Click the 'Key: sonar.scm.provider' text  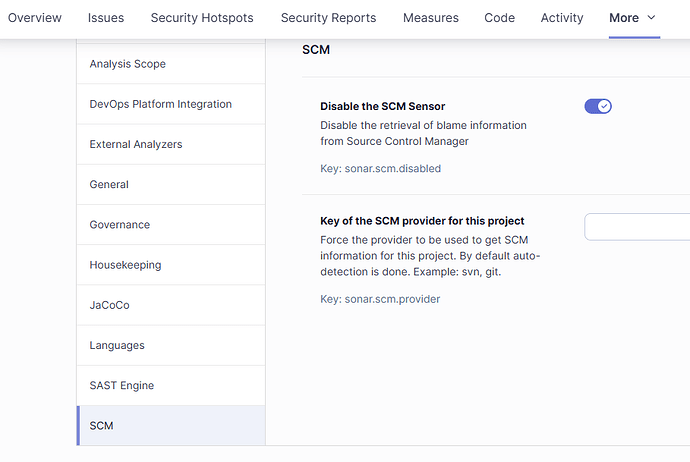[380, 299]
